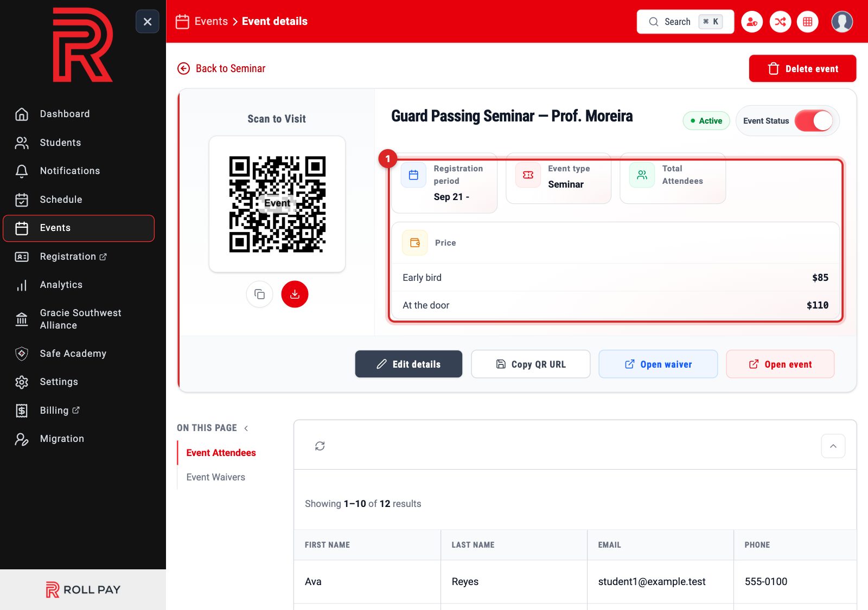Click the grid icon in the header

808,22
